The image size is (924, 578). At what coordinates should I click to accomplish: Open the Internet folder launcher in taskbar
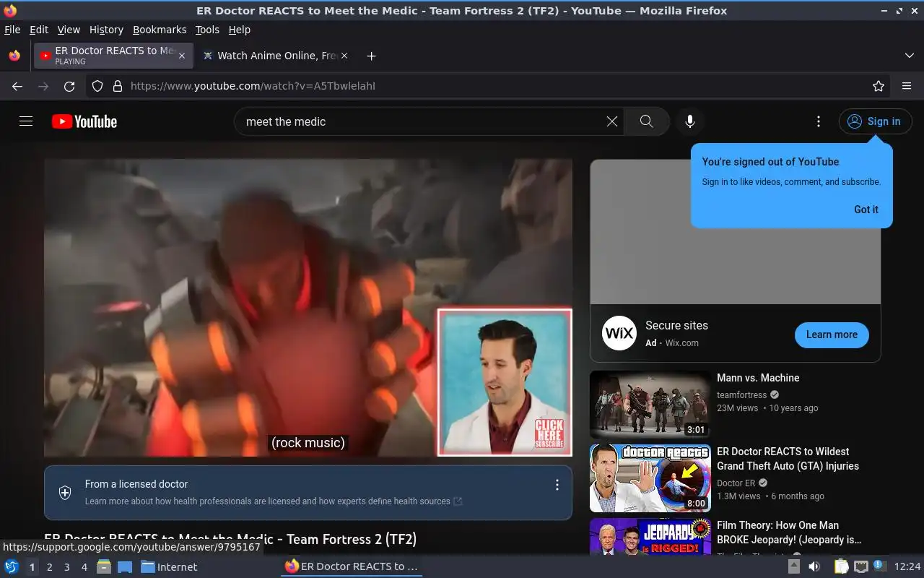click(x=169, y=567)
